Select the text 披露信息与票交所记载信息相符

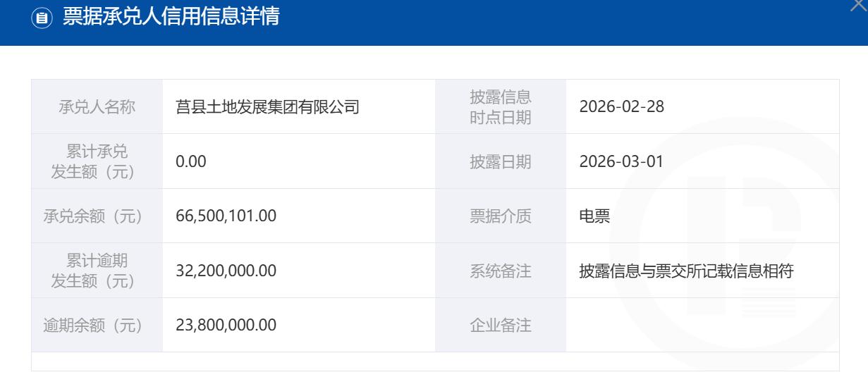pos(687,271)
